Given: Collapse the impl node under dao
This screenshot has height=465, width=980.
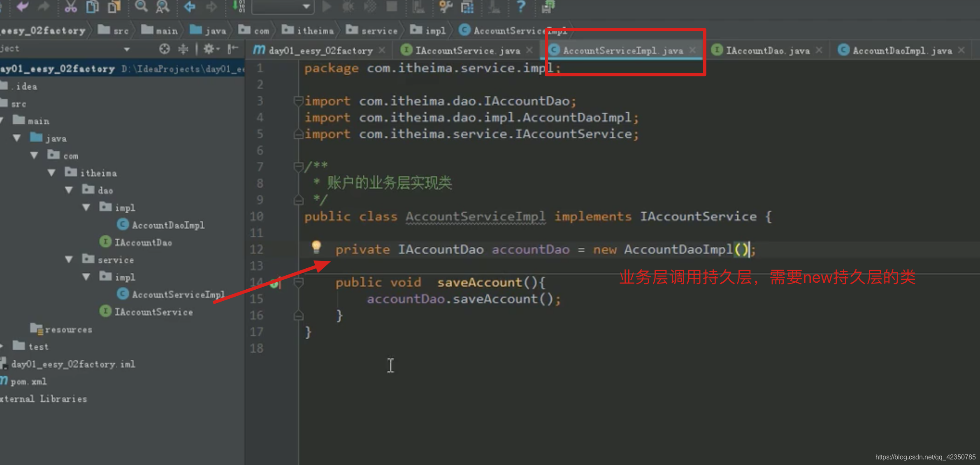Looking at the screenshot, I should (86, 207).
